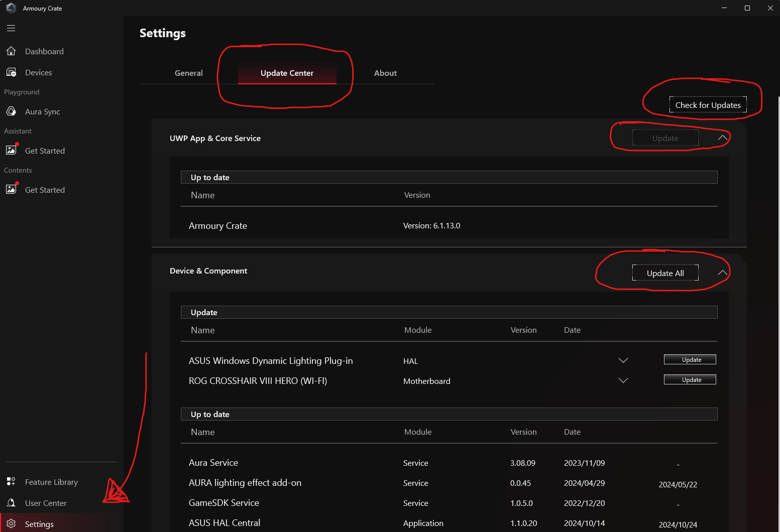
Task: Click the greyed Update button for UWP App
Action: (665, 138)
